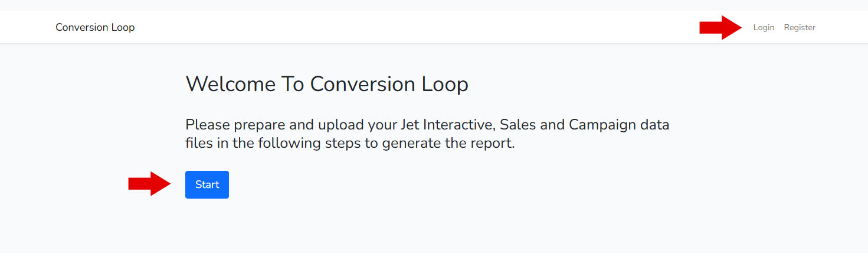The width and height of the screenshot is (868, 253).
Task: Click the word "files" in the paragraph
Action: coord(198,144)
